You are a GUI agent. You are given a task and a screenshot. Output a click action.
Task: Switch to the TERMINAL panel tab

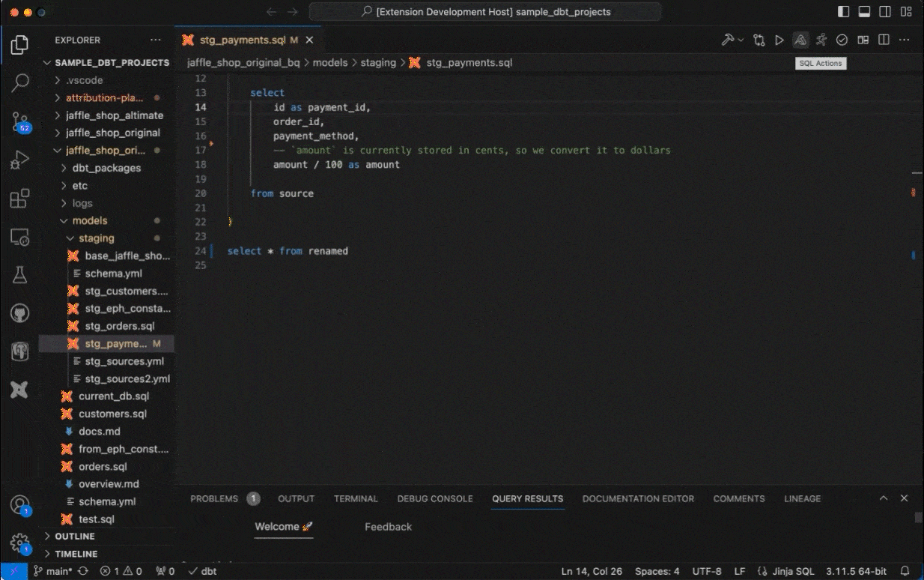[x=356, y=499]
